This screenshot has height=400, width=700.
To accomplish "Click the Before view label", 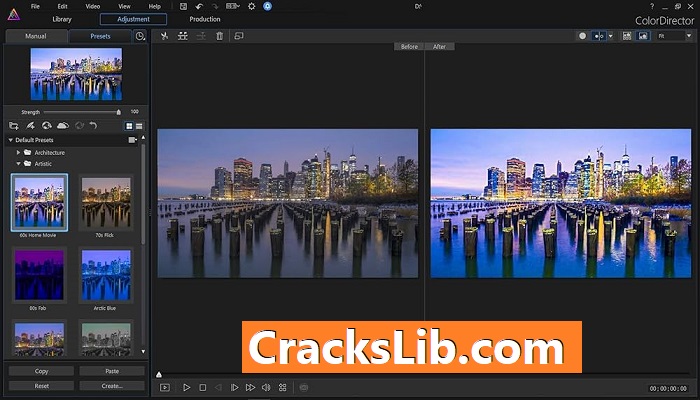I will click(x=409, y=46).
